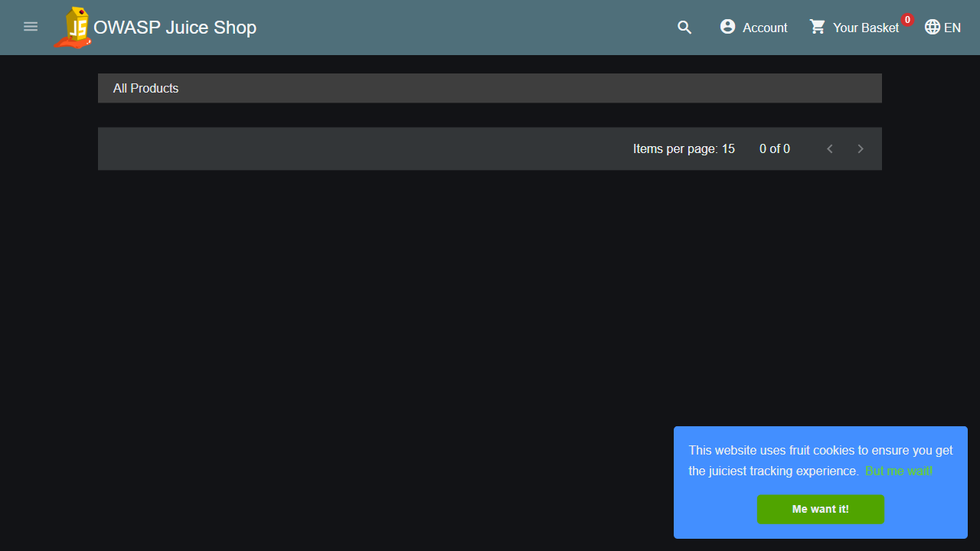This screenshot has width=980, height=551.
Task: Open the search magnifier icon
Action: point(684,28)
